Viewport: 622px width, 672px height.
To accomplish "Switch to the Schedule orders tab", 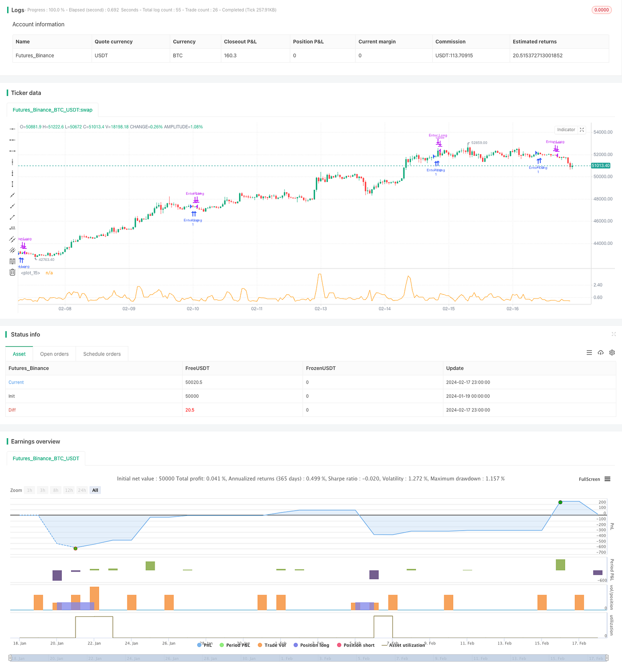I will [102, 354].
